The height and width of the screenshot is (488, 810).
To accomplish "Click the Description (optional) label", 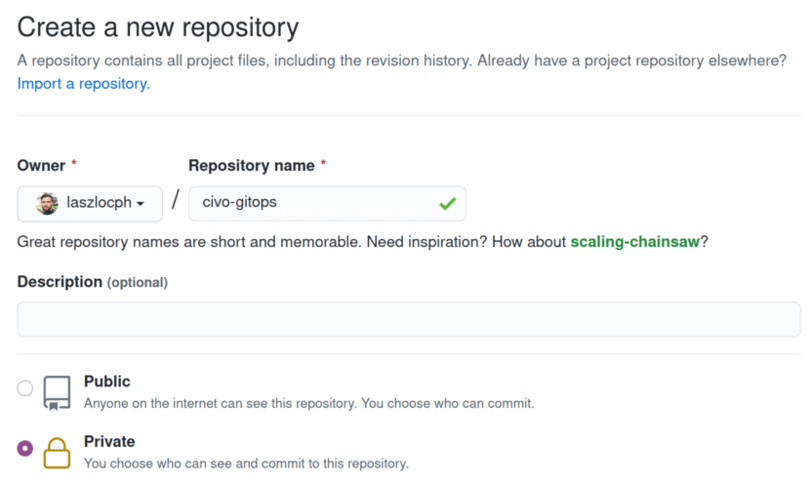I will point(92,282).
